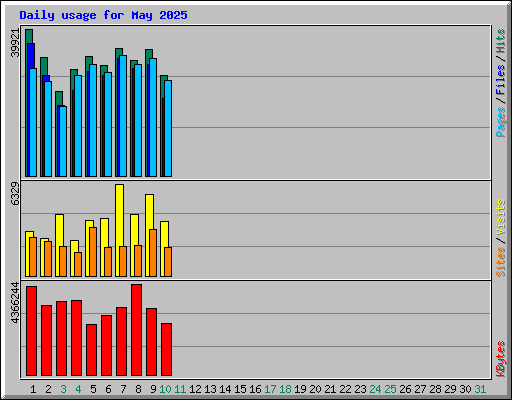Click the orange Sites bar for day 5
512x400 pixels.
(x=93, y=252)
